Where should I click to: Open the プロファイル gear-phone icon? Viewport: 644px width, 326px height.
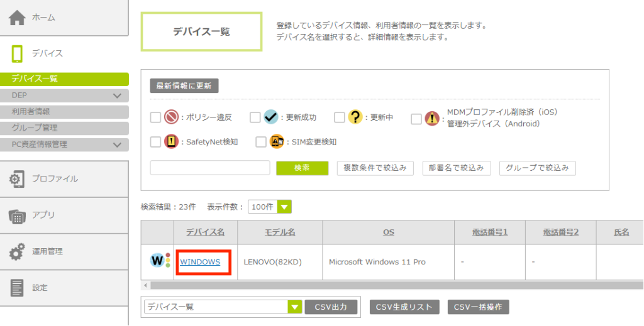coord(17,179)
